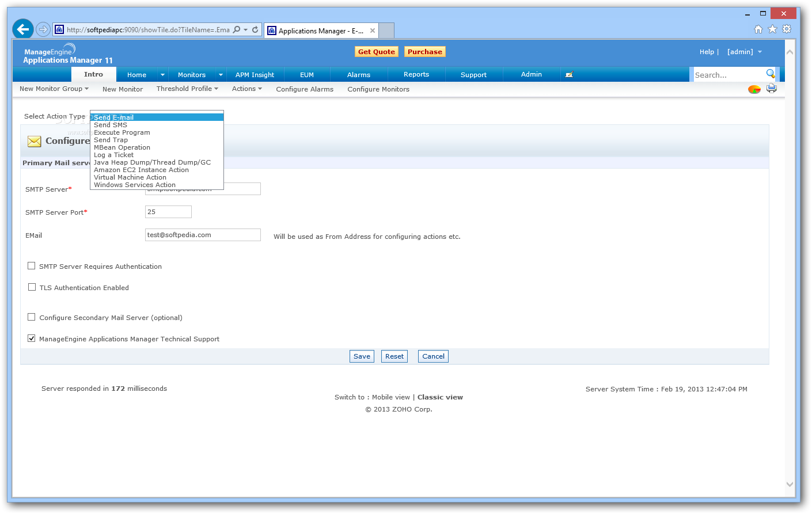Viewport: 812px width, 514px height.
Task: Click the ManageEngine Applications Manager logo
Action: [67, 54]
